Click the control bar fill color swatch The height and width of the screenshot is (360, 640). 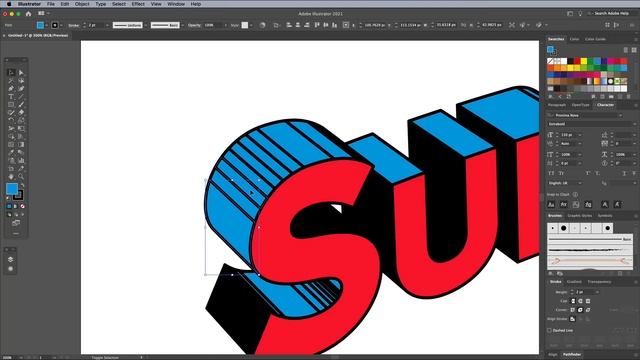(x=40, y=25)
